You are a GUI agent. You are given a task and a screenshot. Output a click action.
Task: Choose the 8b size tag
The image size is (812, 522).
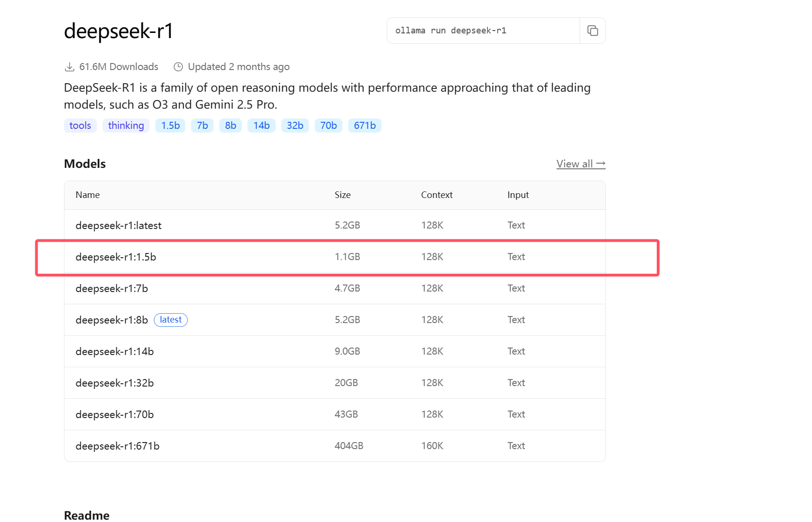231,126
